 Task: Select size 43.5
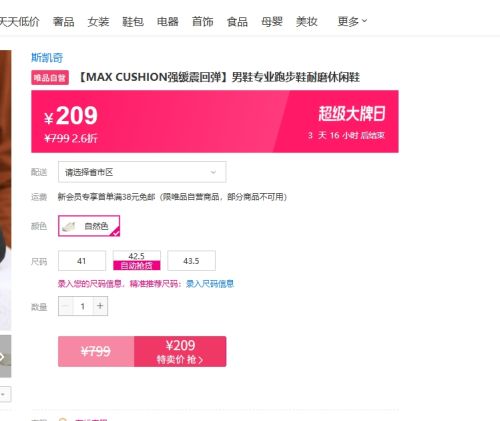pos(191,261)
